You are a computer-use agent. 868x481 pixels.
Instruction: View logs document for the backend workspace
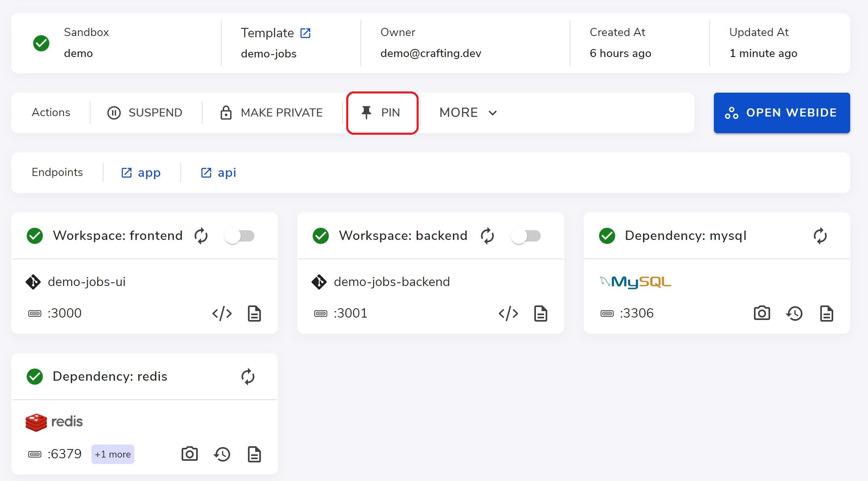click(x=540, y=314)
